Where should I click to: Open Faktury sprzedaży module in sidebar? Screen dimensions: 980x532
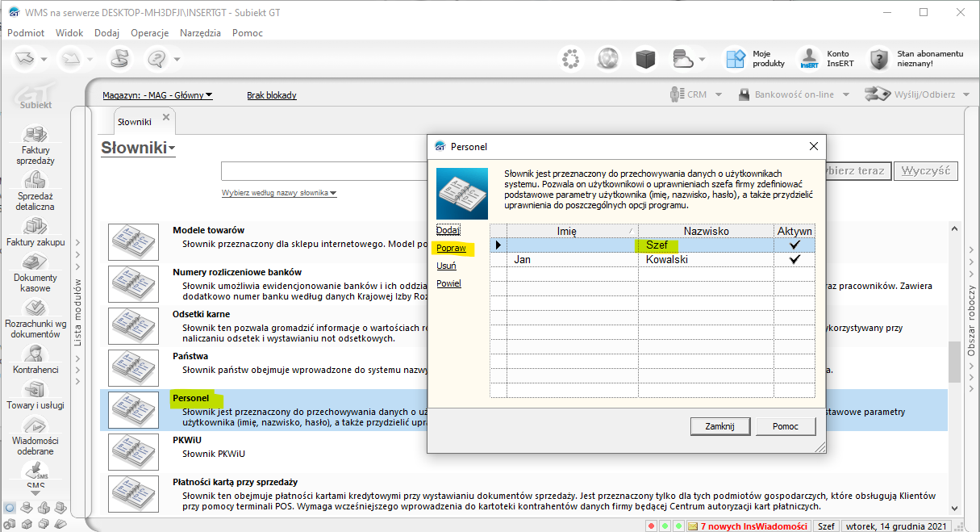pyautogui.click(x=35, y=136)
